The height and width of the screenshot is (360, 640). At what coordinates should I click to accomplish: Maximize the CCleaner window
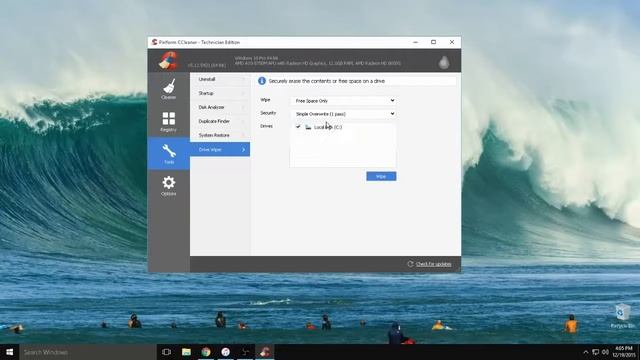tap(433, 42)
